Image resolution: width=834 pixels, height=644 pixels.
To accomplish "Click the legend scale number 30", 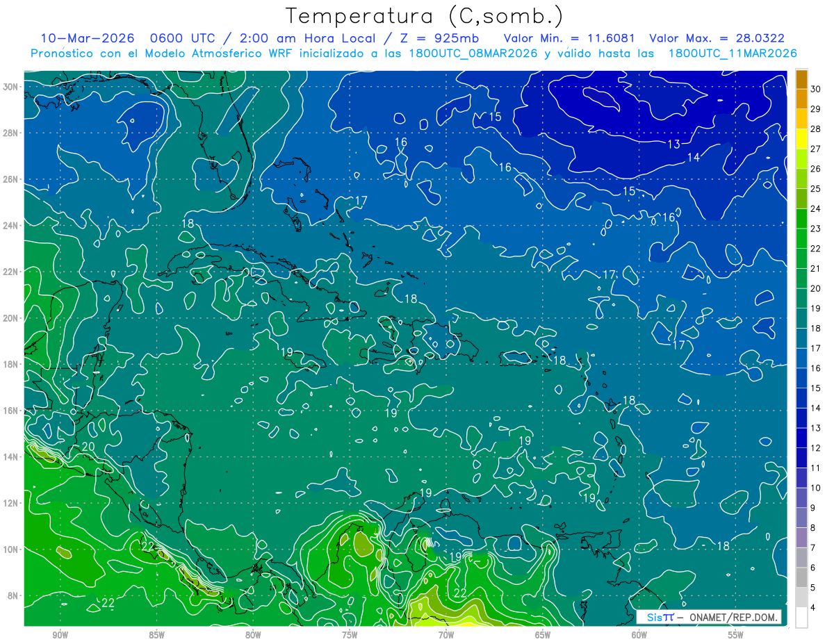I will point(816,89).
